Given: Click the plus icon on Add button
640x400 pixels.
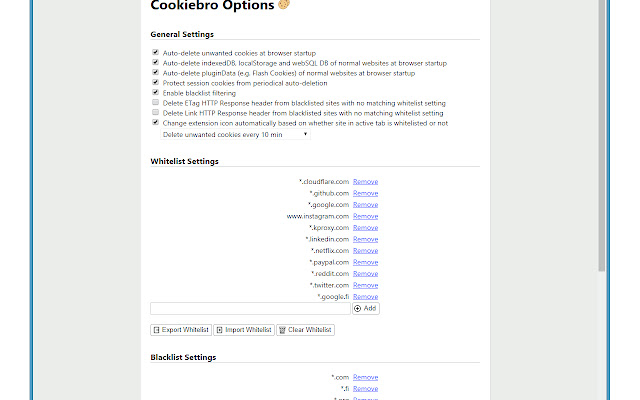Looking at the screenshot, I should click(358, 309).
